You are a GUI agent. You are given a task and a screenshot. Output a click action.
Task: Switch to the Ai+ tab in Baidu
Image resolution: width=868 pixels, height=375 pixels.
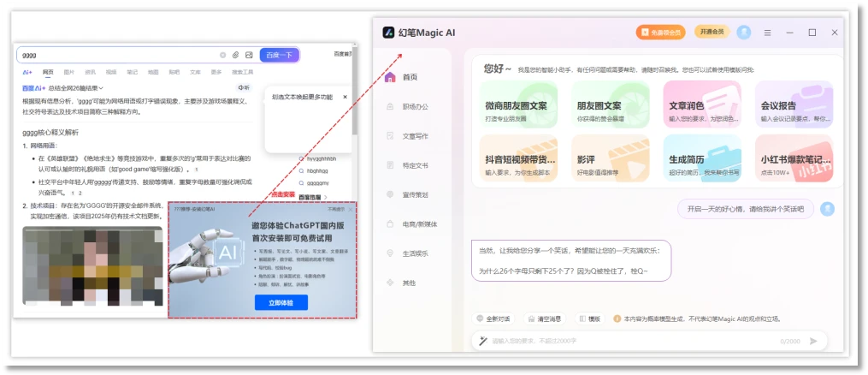click(x=27, y=72)
